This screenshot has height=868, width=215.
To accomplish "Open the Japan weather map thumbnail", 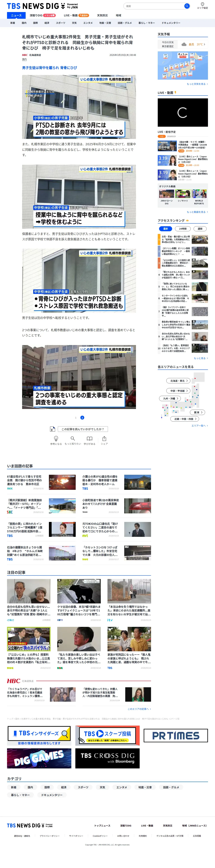I will pos(183,65).
